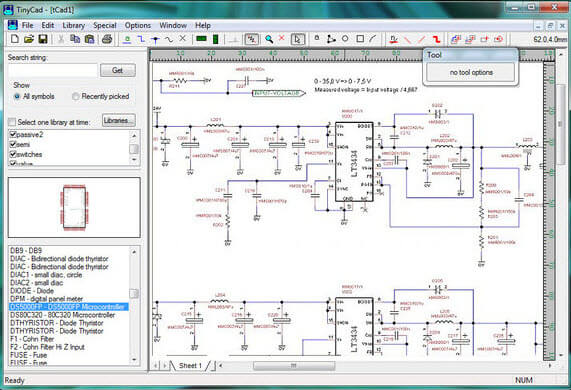
Task: Click the symbol preview thumbnail
Action: tap(74, 208)
